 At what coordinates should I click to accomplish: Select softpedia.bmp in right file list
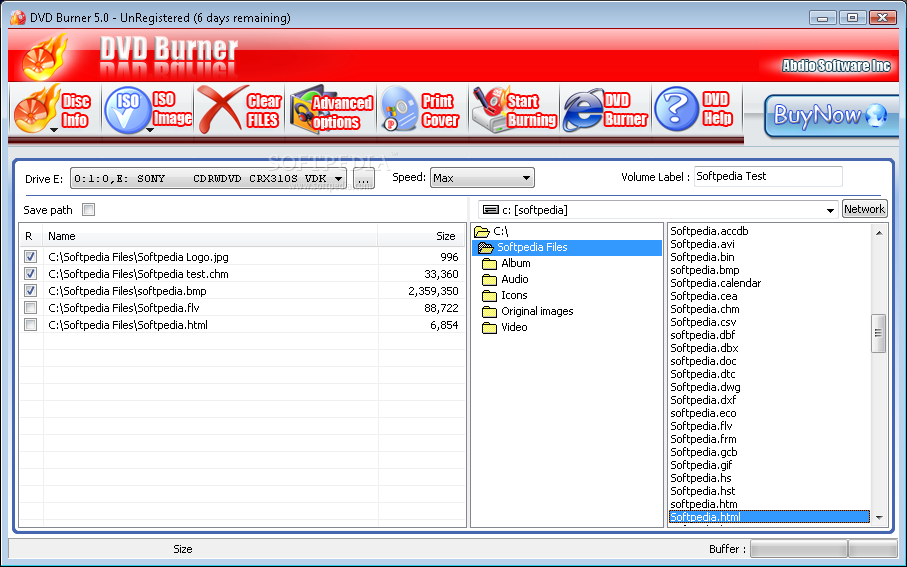click(705, 270)
